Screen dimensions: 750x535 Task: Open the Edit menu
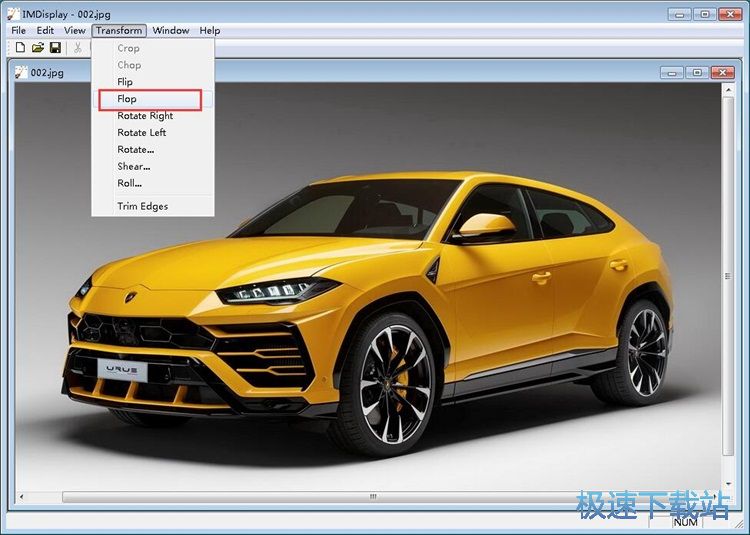pyautogui.click(x=45, y=30)
